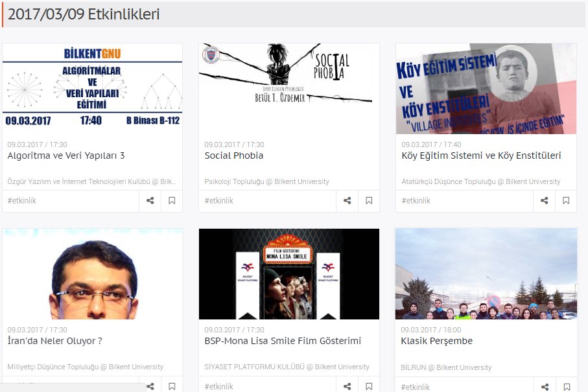Image resolution: width=588 pixels, height=392 pixels.
Task: Share the Köy Eğitim Sistemi event
Action: tap(544, 201)
